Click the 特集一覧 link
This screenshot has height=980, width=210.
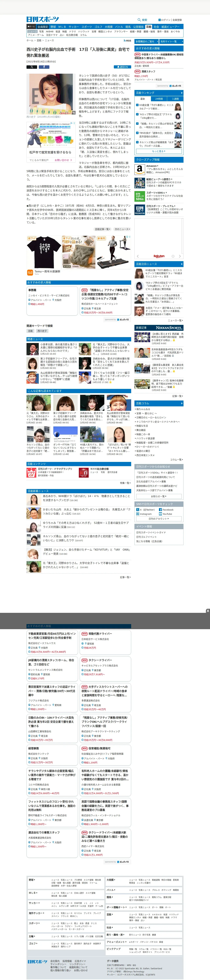point(125,483)
